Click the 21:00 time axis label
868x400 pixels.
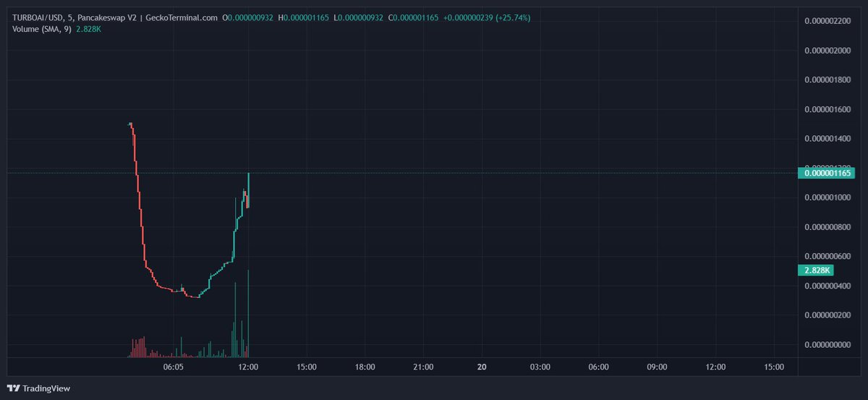423,367
